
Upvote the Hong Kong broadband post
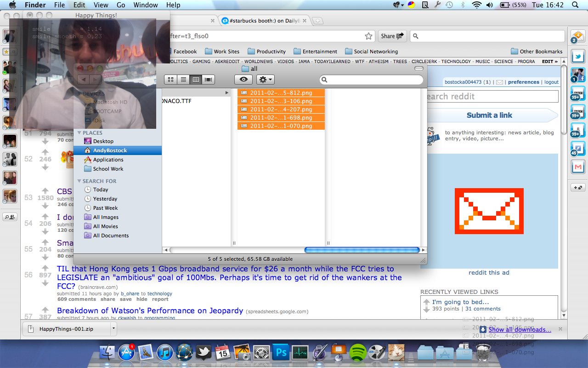click(45, 268)
